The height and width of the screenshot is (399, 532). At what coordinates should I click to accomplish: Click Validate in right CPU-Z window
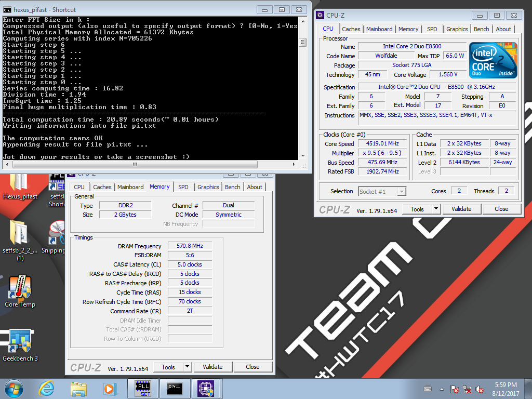(x=461, y=209)
